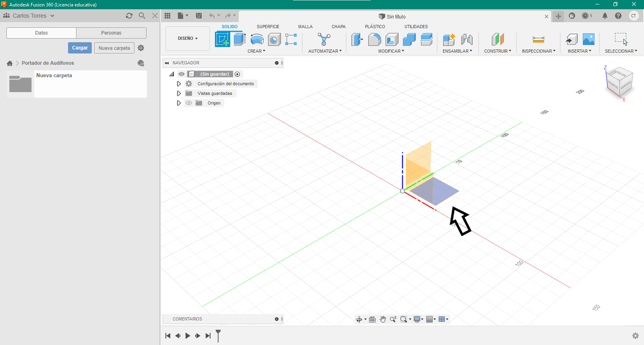Refresh the data panel
644x345 pixels.
tap(129, 16)
